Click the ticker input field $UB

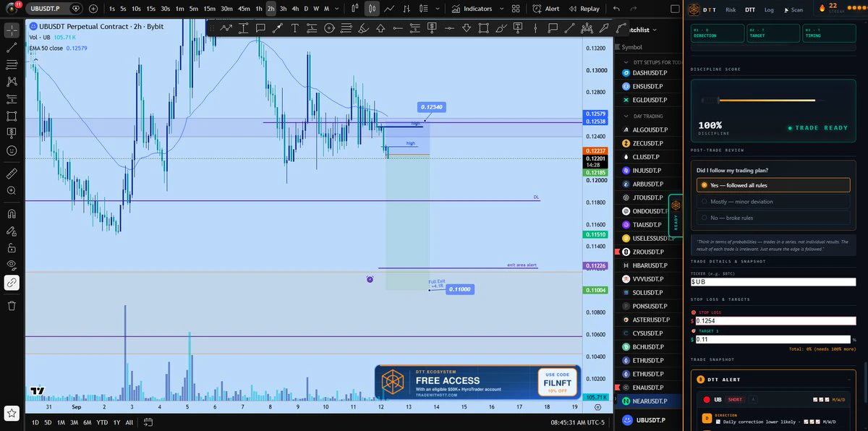773,282
